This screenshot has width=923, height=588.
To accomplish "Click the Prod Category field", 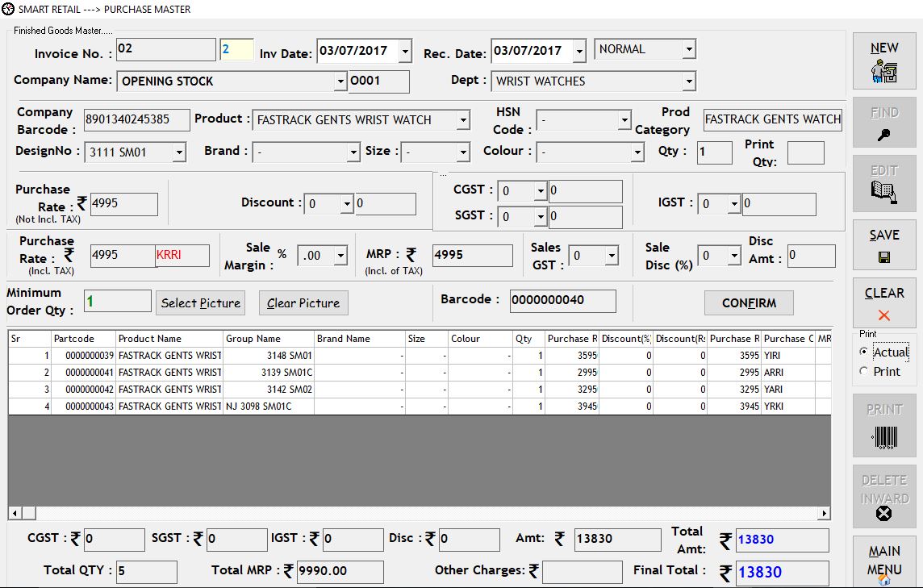I will click(x=772, y=119).
